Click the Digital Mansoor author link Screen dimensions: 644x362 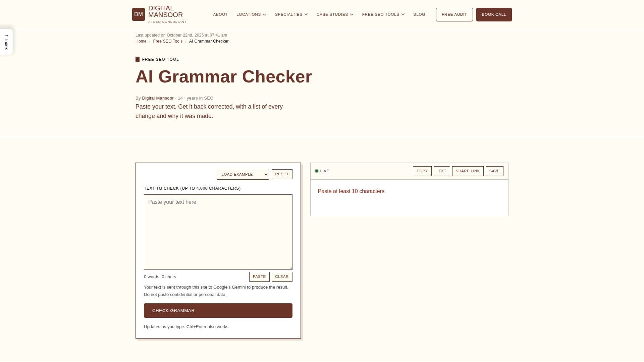point(158,98)
